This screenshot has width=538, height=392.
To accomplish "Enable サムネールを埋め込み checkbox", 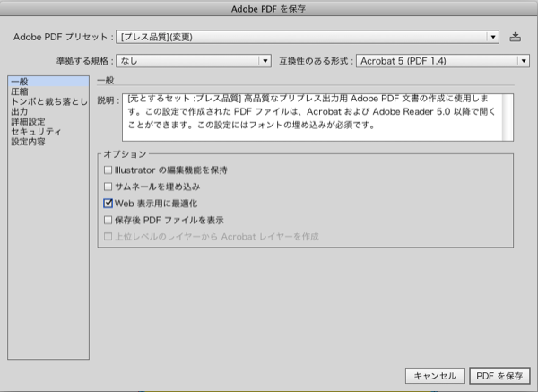I will coord(108,187).
